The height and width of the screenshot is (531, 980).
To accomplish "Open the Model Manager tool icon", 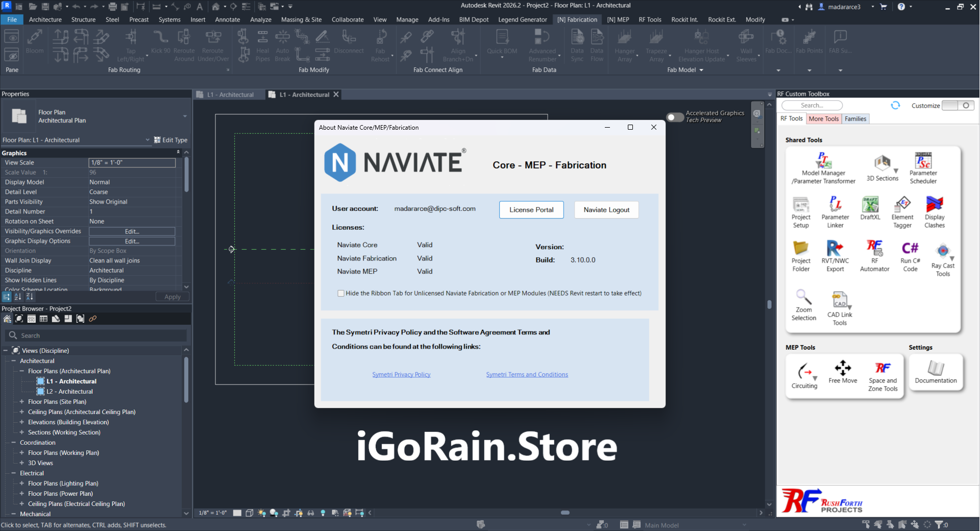I will tap(823, 161).
